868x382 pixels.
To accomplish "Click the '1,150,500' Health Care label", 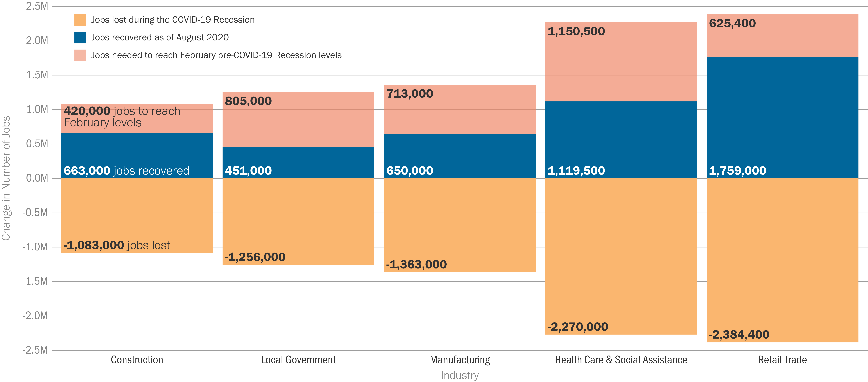I will pos(576,31).
